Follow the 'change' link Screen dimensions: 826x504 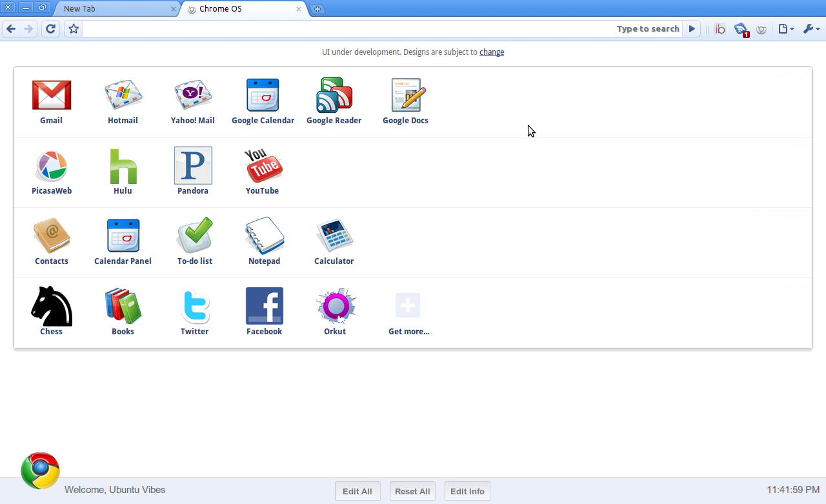click(492, 52)
